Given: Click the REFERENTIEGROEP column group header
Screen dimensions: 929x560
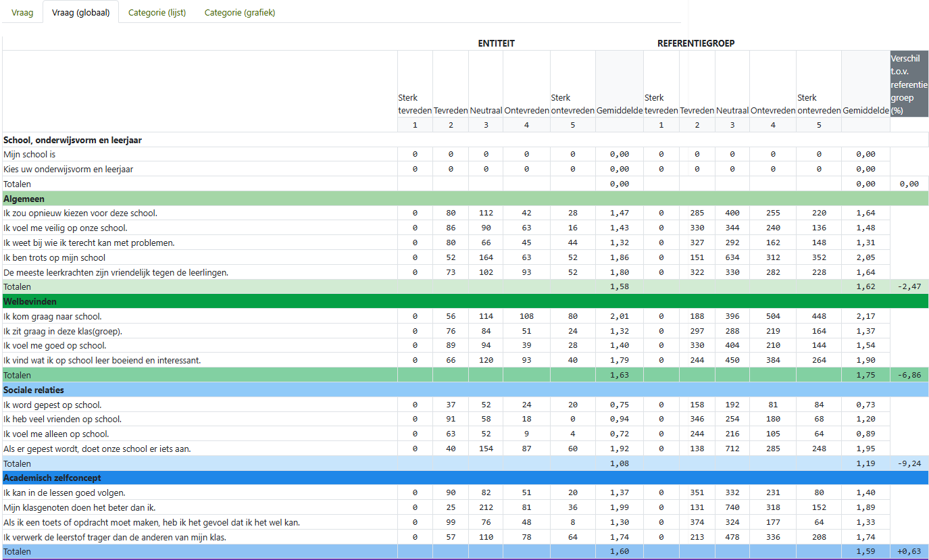Looking at the screenshot, I should point(696,43).
